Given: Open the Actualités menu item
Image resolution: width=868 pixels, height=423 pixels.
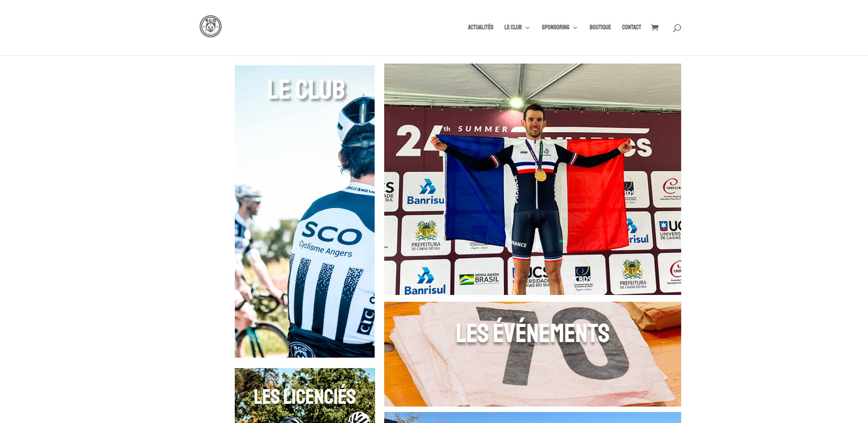Looking at the screenshot, I should pos(481,27).
